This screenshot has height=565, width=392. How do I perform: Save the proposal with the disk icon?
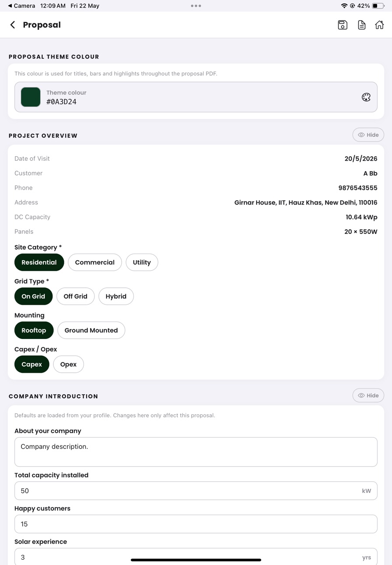point(343,25)
